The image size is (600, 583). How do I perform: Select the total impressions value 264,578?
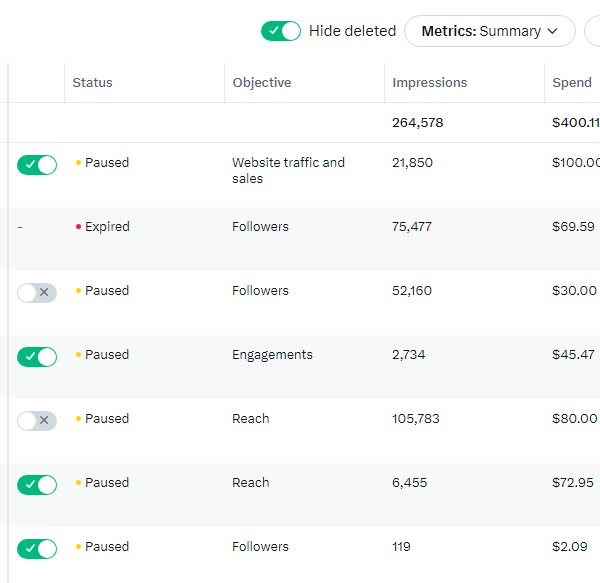[x=417, y=122]
